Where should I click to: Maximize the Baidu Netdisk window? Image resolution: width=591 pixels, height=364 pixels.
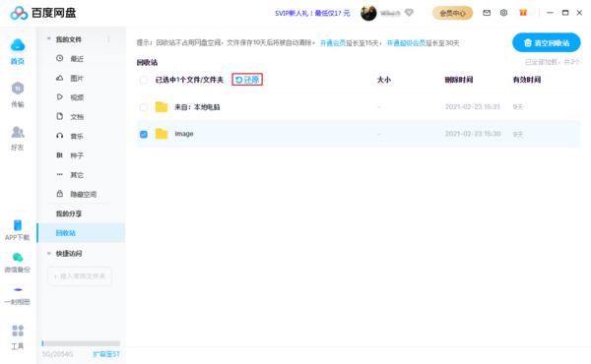565,13
